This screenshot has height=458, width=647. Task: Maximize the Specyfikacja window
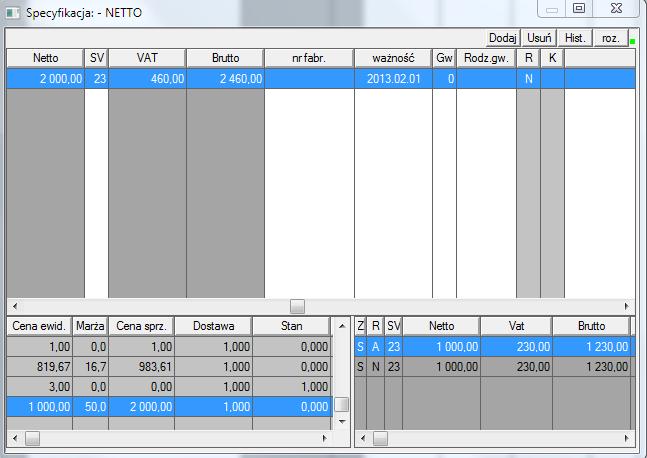(578, 8)
